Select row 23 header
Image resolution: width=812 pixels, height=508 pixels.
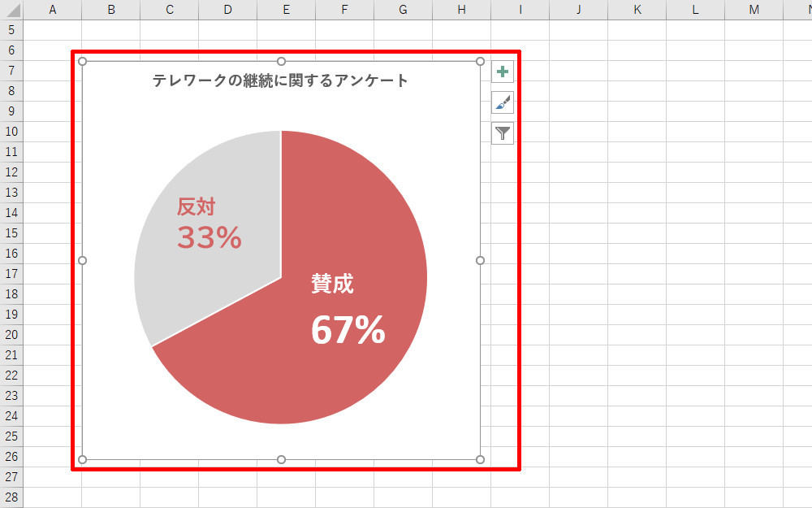click(x=11, y=396)
